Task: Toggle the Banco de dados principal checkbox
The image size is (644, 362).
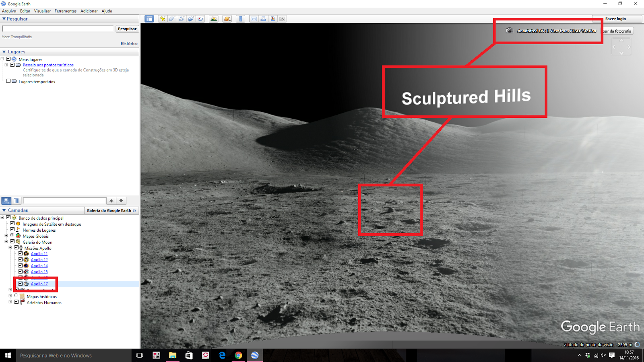Action: (x=8, y=218)
